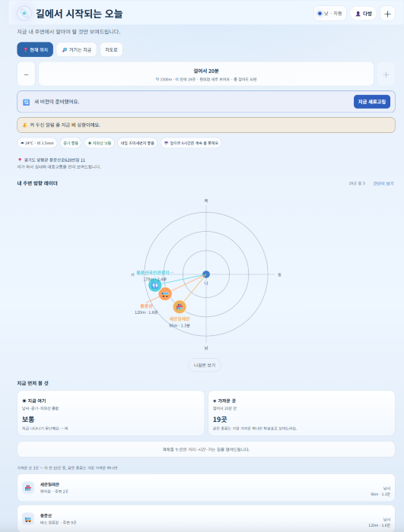
Task: Select the 현재 위치 tab
Action: click(x=35, y=49)
